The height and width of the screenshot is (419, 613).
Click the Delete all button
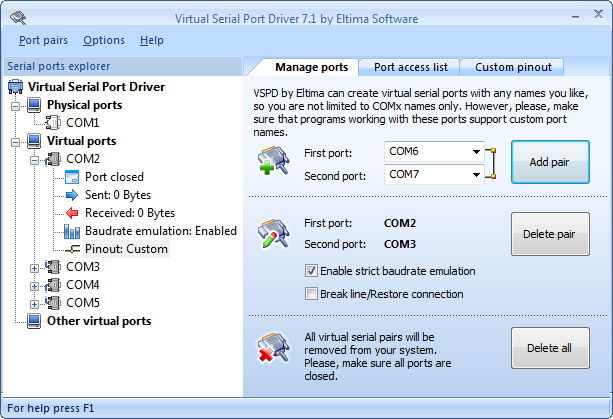tap(550, 348)
